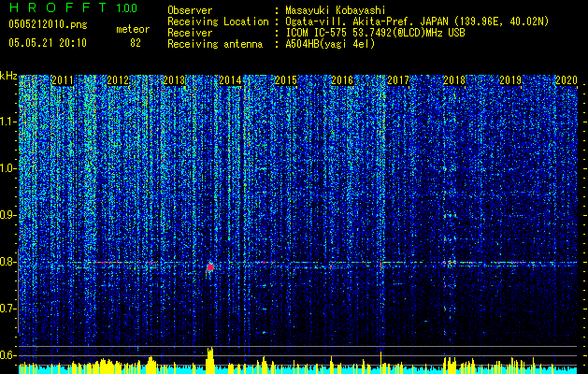588x374 pixels.
Task: Click the 'Receiving Location' label
Action: (x=218, y=22)
